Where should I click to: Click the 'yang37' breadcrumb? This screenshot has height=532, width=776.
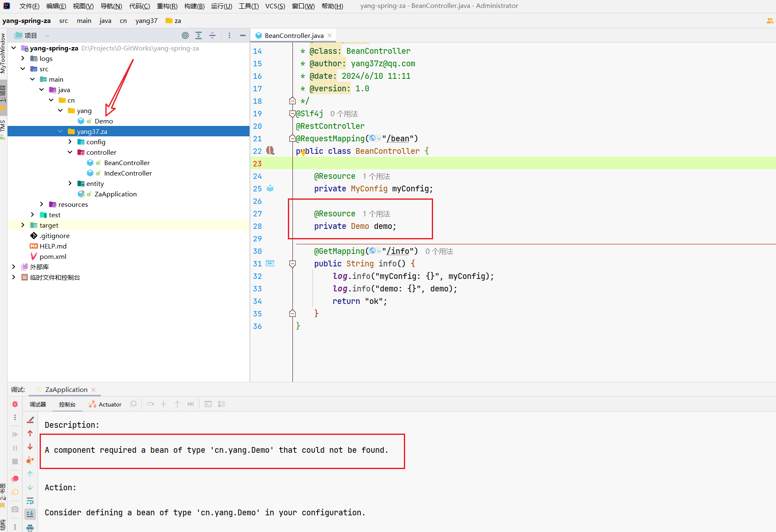click(x=146, y=20)
